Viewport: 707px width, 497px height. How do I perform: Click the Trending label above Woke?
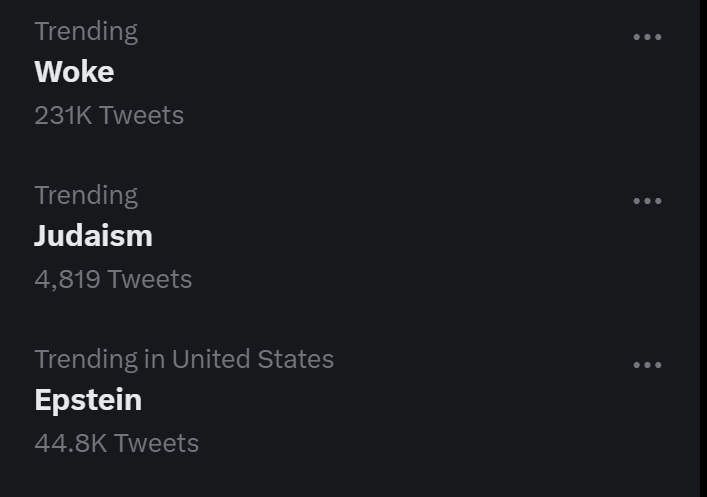[86, 31]
